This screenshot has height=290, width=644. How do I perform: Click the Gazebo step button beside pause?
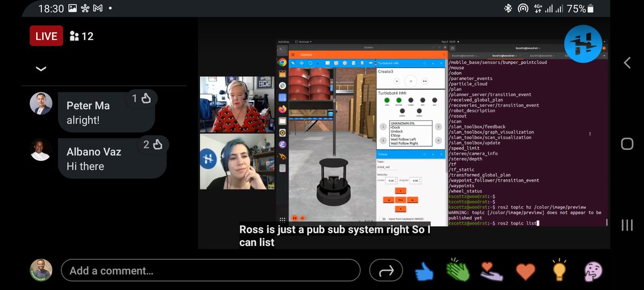point(303,218)
